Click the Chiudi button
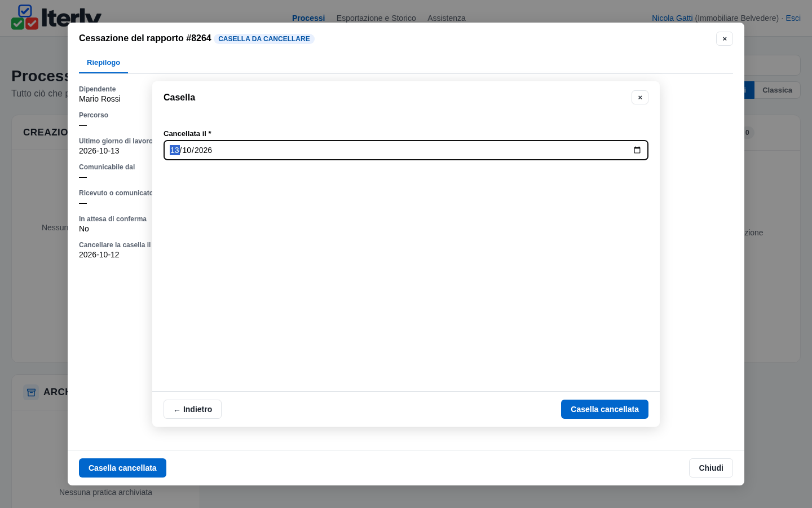Image resolution: width=812 pixels, height=508 pixels. click(x=711, y=468)
